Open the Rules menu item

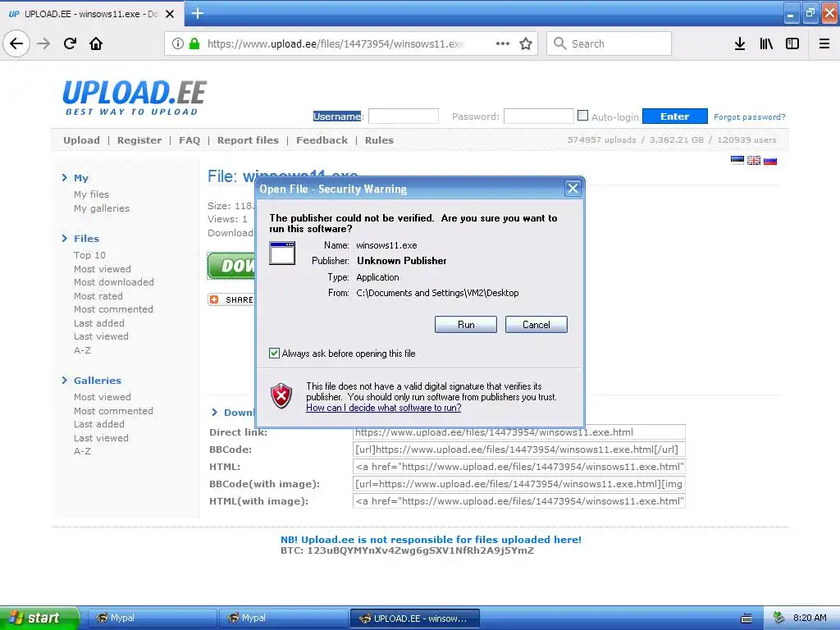tap(379, 139)
